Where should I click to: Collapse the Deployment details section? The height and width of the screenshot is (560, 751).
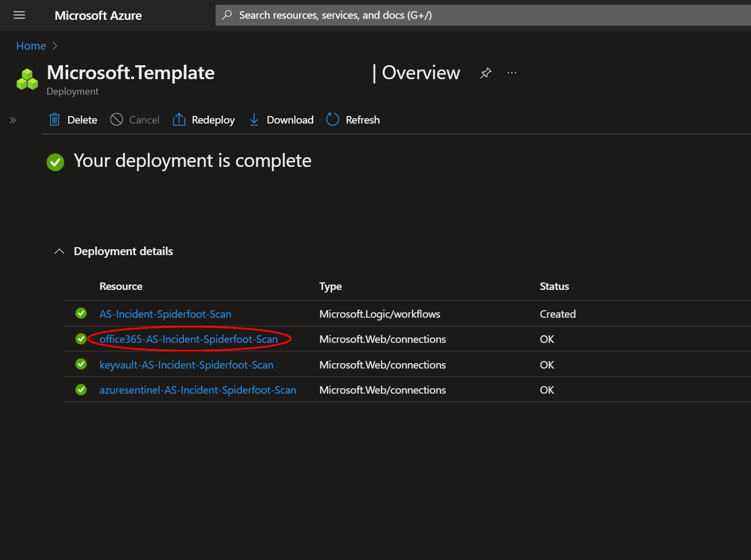click(x=59, y=251)
